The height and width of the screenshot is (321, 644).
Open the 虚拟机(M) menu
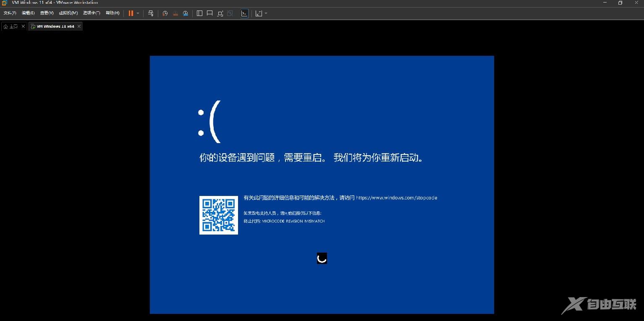point(68,13)
